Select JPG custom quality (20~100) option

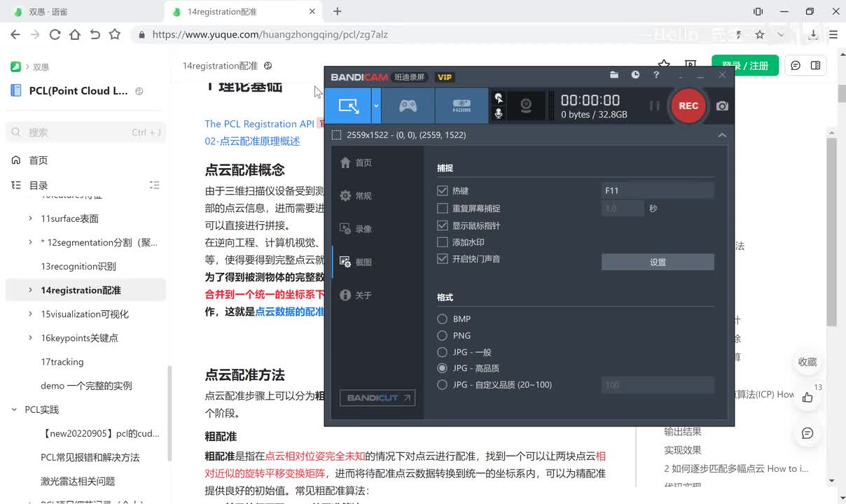click(442, 385)
